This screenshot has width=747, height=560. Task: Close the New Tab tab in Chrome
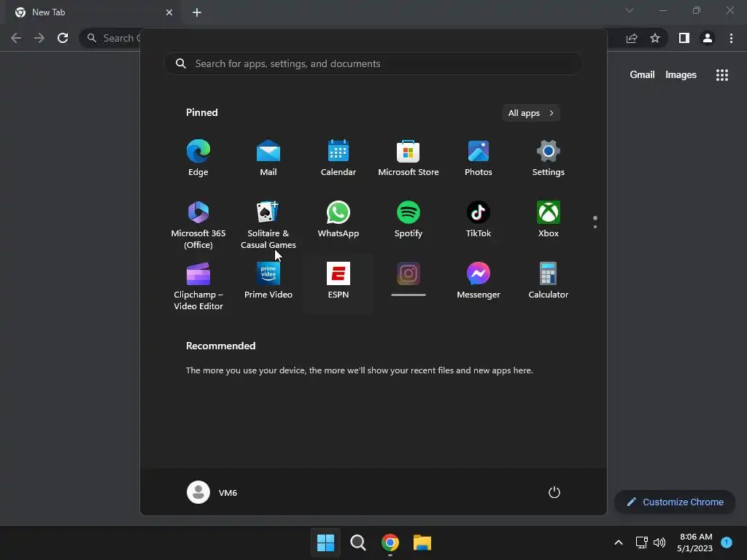[169, 12]
